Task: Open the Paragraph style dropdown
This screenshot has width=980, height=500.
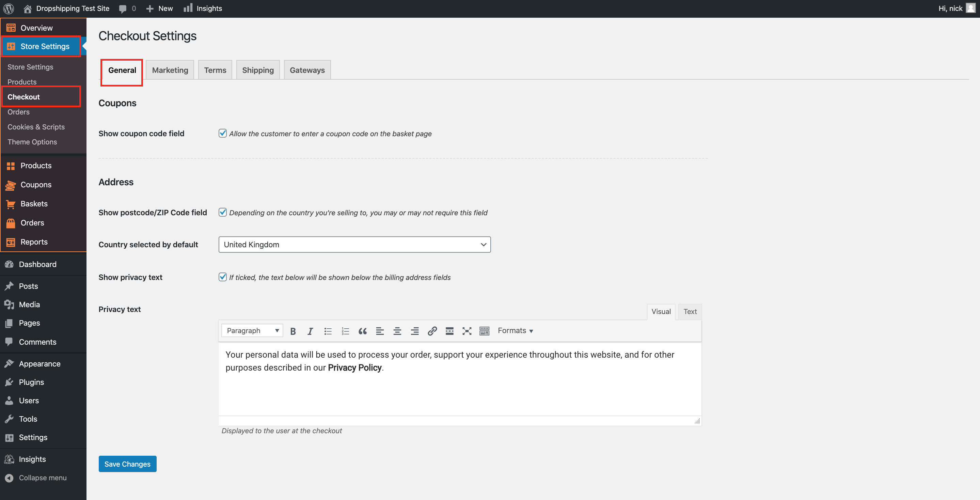Action: [252, 331]
